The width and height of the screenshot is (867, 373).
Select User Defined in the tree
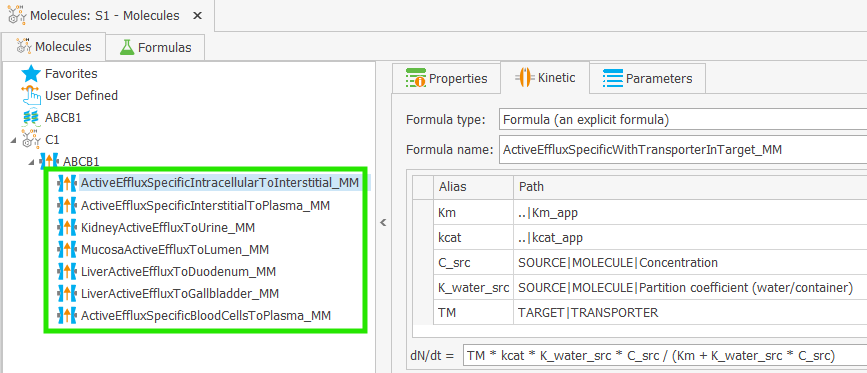(x=81, y=96)
